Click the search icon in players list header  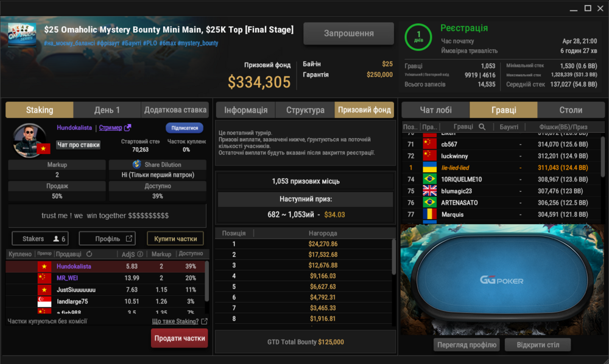(482, 127)
